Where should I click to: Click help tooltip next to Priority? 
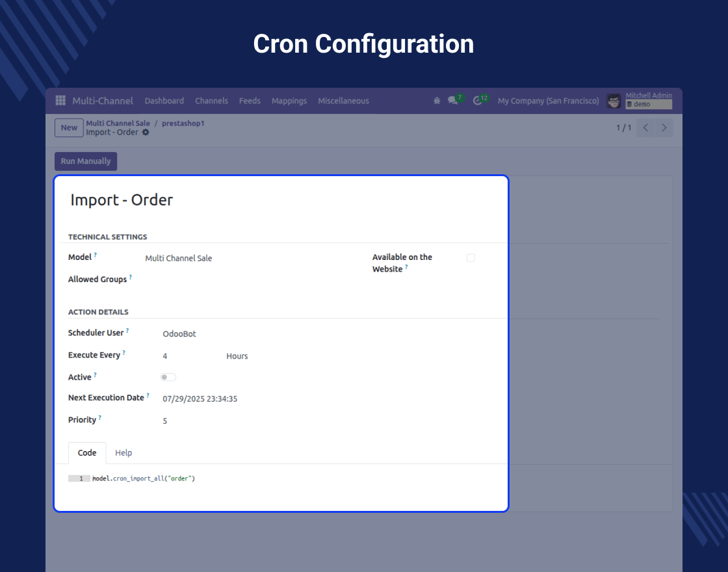[100, 418]
